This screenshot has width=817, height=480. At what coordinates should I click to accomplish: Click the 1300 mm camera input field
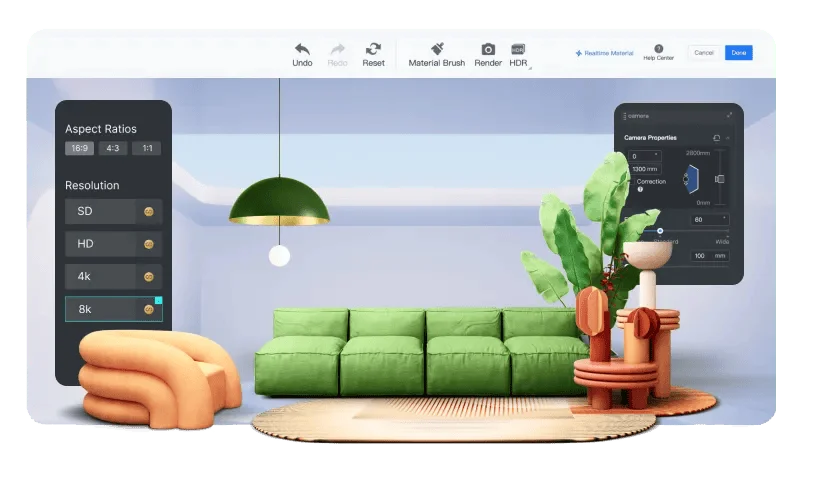(x=646, y=169)
